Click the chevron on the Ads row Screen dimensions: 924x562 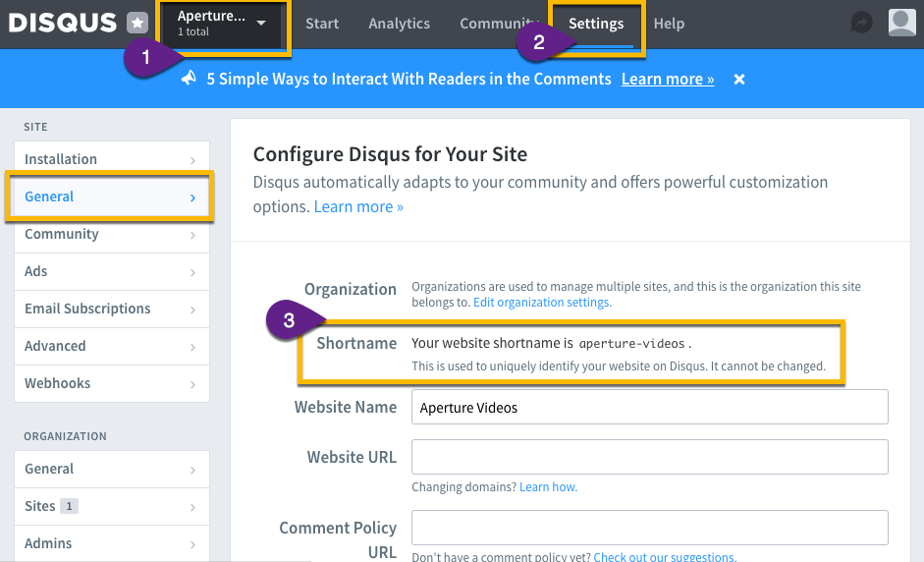pyautogui.click(x=192, y=272)
